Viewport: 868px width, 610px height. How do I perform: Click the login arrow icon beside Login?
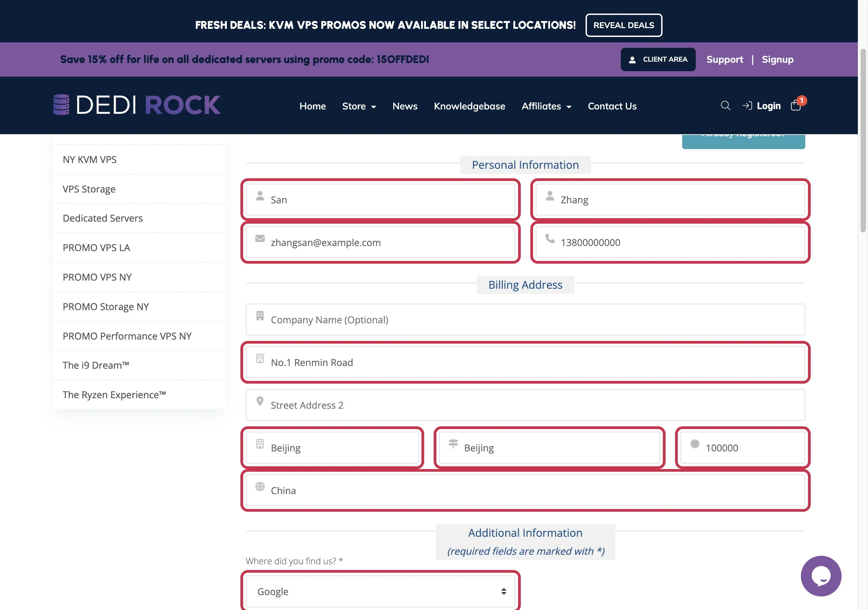tap(747, 106)
